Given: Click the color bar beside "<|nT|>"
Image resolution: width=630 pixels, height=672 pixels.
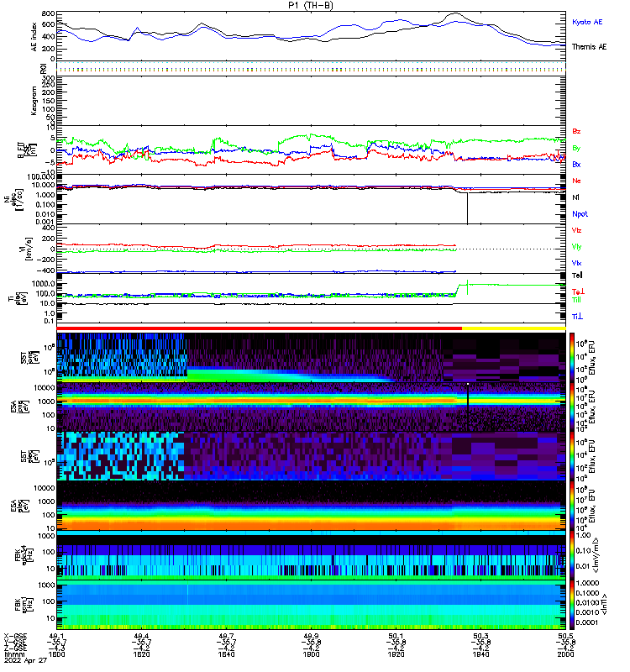Looking at the screenshot, I should 571,605.
